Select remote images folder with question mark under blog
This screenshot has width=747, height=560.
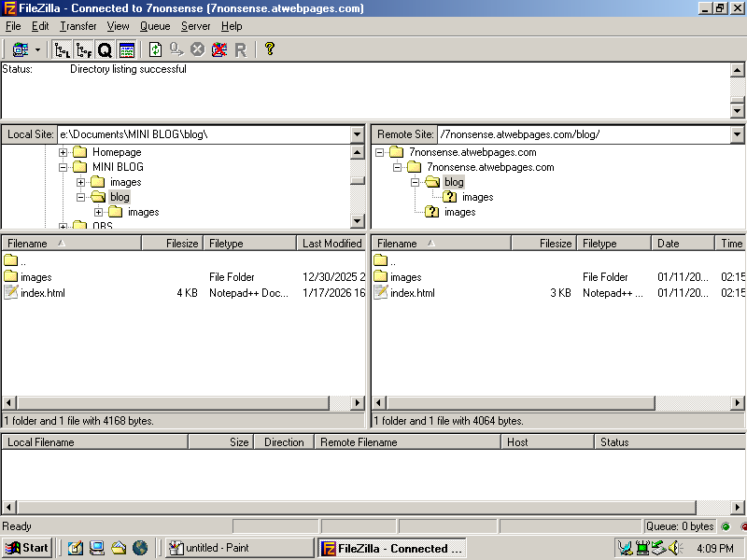tap(476, 197)
